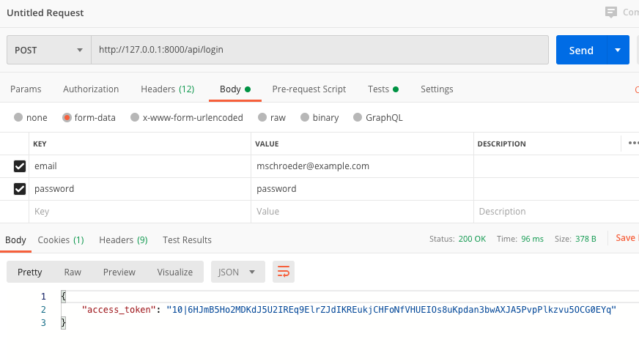Open the Comments speech bubble icon
This screenshot has width=639, height=364.
tap(611, 12)
